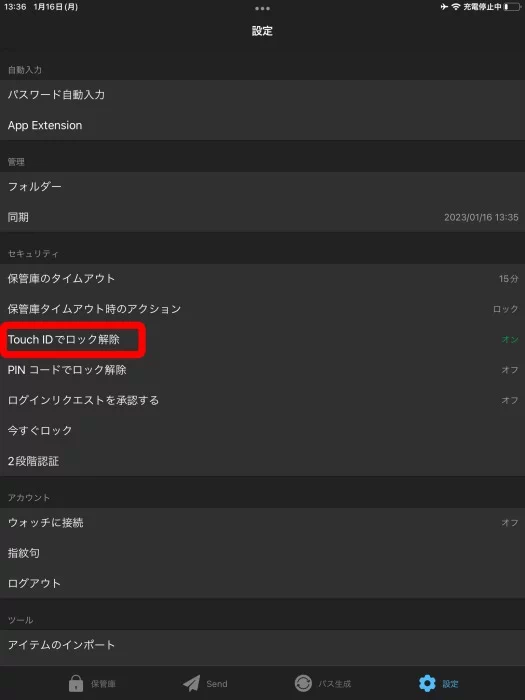525x700 pixels.
Task: Open the パス生成 generator icon
Action: pos(303,683)
